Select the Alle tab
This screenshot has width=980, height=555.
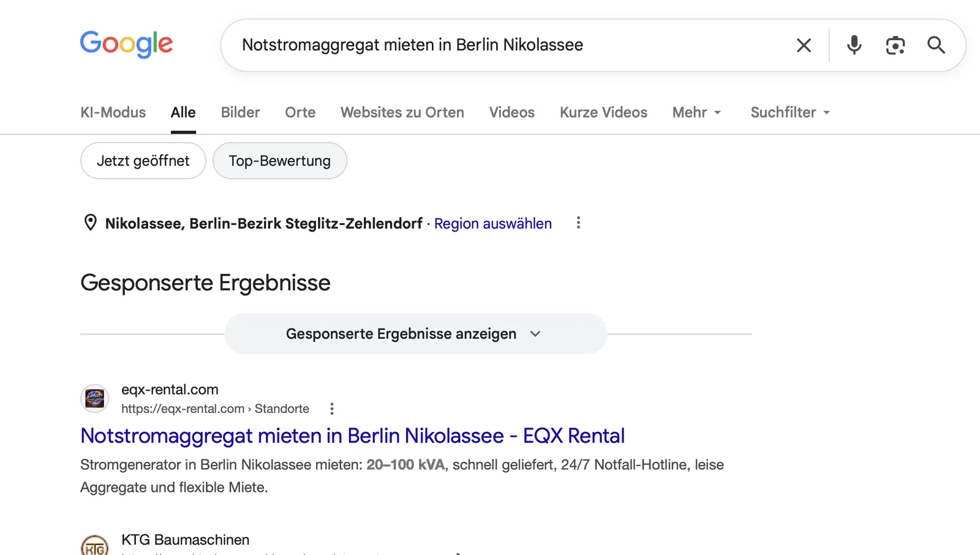click(183, 112)
